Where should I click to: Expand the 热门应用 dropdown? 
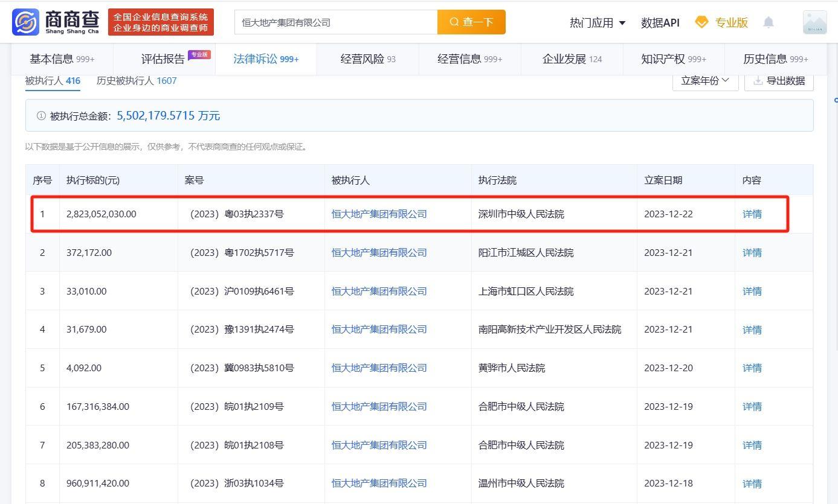(x=598, y=22)
